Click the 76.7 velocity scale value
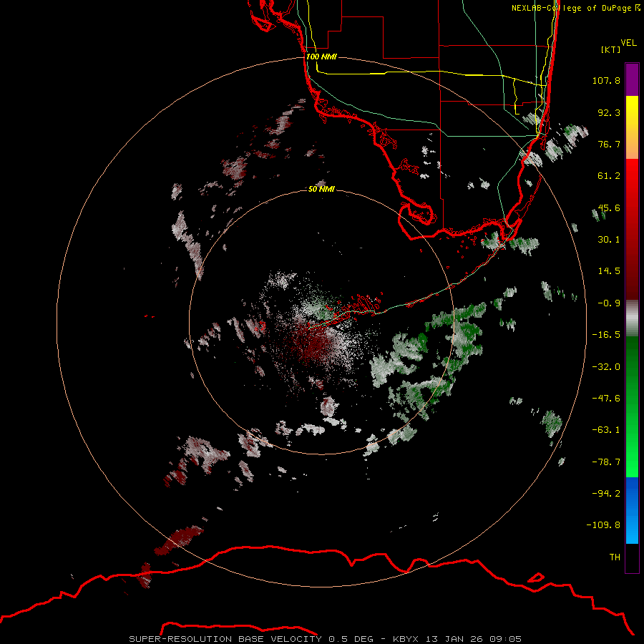 coord(609,144)
